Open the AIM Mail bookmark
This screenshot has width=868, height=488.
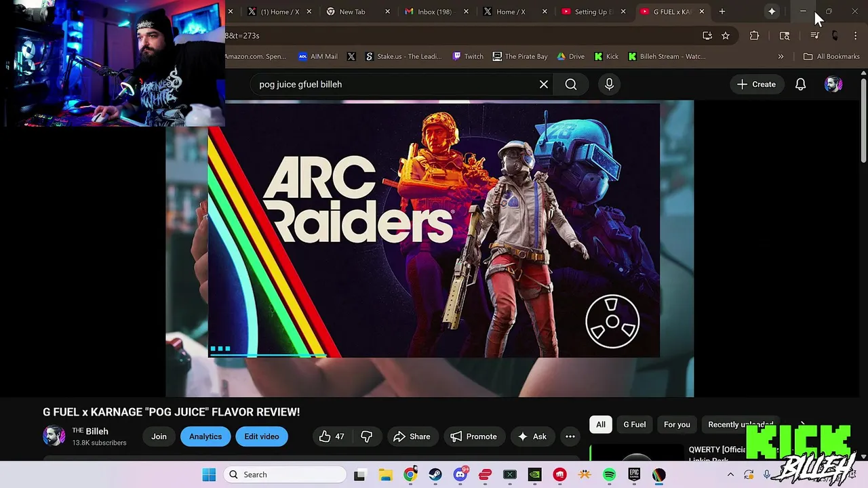point(318,56)
